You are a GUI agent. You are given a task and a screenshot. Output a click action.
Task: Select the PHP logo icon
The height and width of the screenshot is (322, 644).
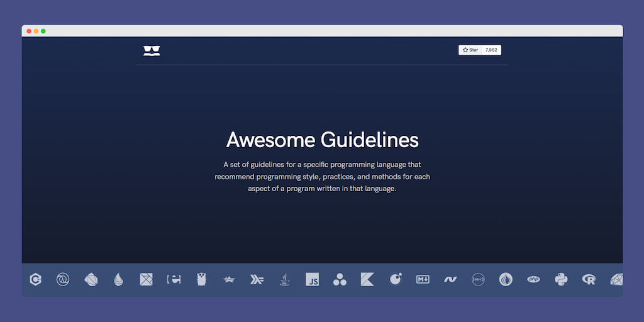pyautogui.click(x=533, y=280)
